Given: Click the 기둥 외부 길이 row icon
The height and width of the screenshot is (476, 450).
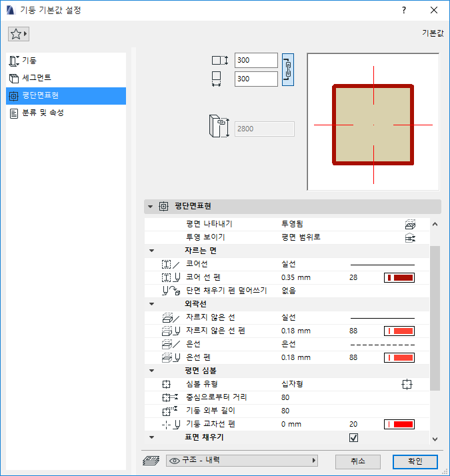Looking at the screenshot, I should [x=170, y=411].
